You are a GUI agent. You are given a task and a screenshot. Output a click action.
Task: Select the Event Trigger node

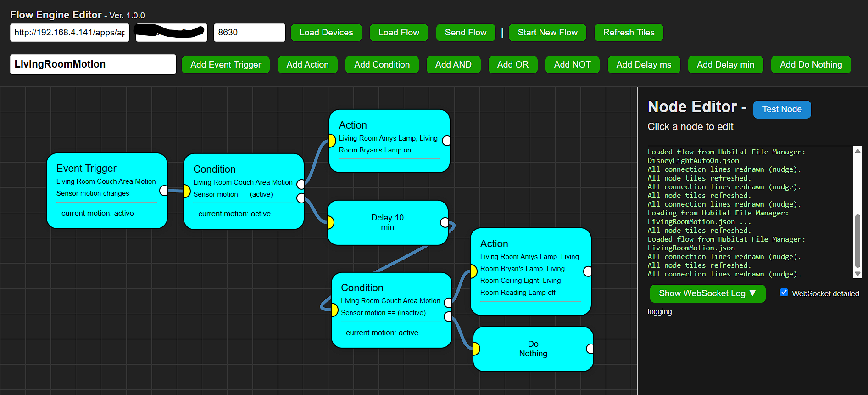coord(107,191)
